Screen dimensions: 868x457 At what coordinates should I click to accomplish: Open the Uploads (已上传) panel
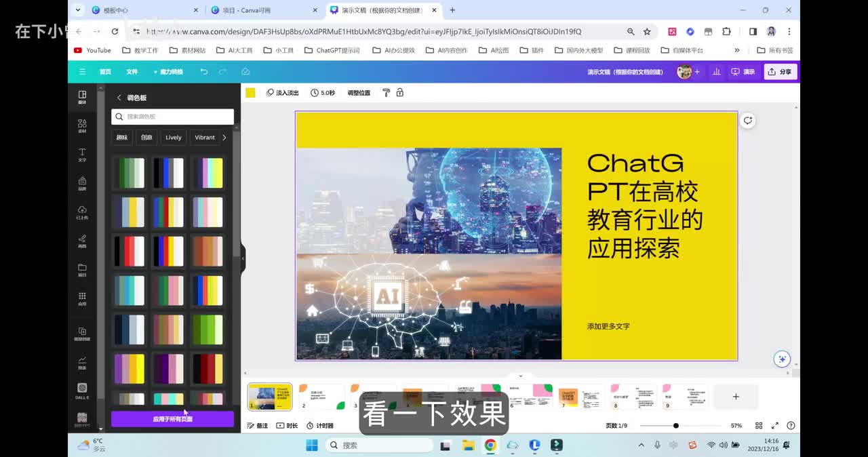[x=82, y=212]
